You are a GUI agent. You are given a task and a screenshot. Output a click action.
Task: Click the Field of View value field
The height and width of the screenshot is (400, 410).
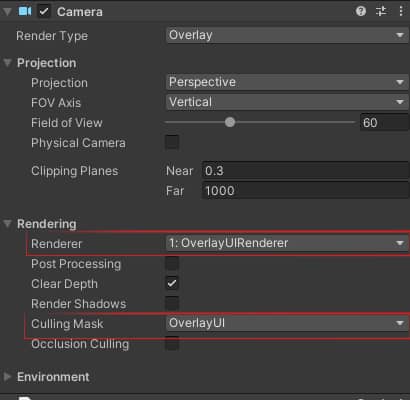384,122
